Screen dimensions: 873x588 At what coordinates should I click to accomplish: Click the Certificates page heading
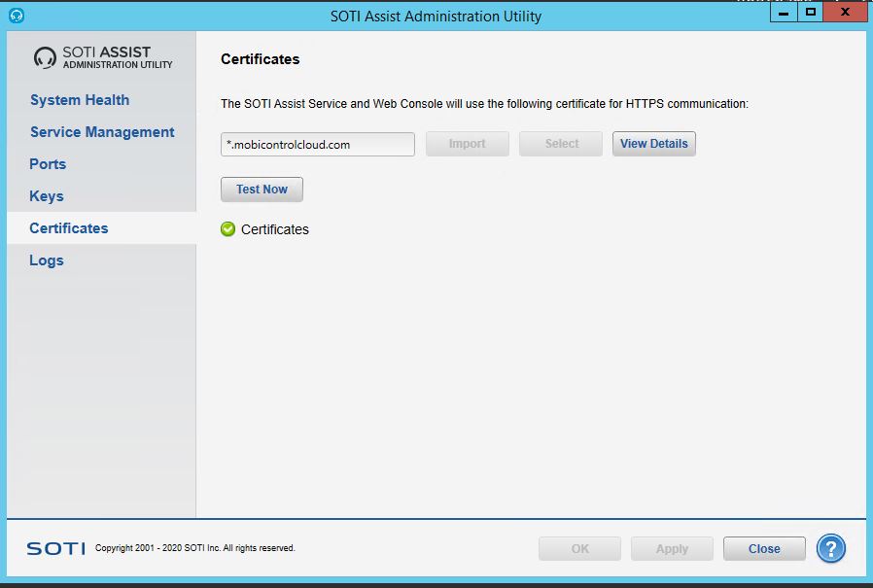[x=260, y=59]
